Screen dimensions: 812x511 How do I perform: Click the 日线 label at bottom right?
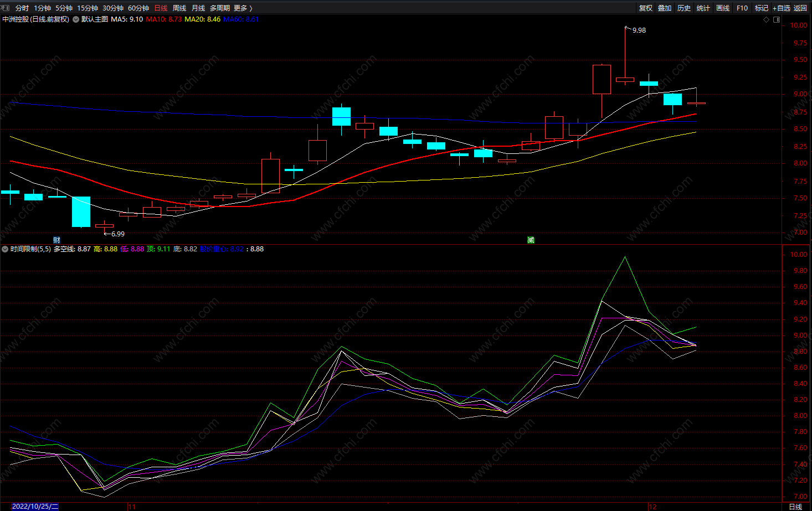(x=795, y=507)
